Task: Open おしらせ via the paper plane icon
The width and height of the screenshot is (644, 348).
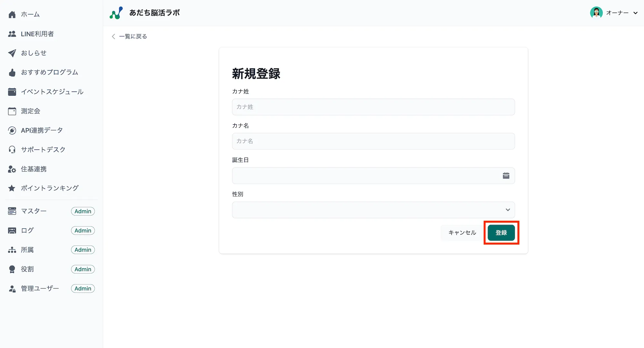Action: (12, 53)
